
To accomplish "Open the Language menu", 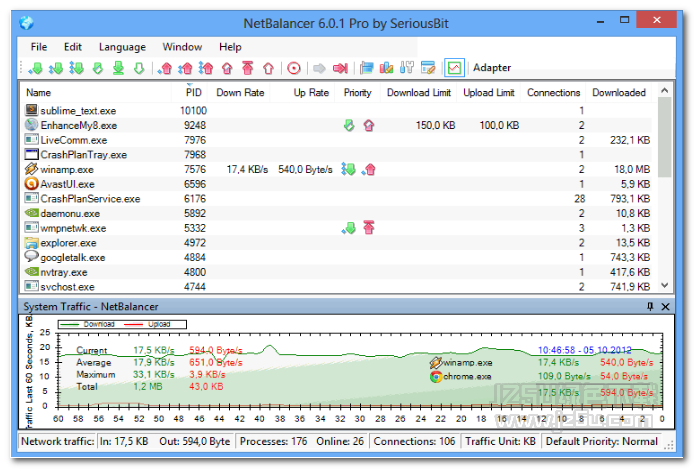I will coord(122,47).
